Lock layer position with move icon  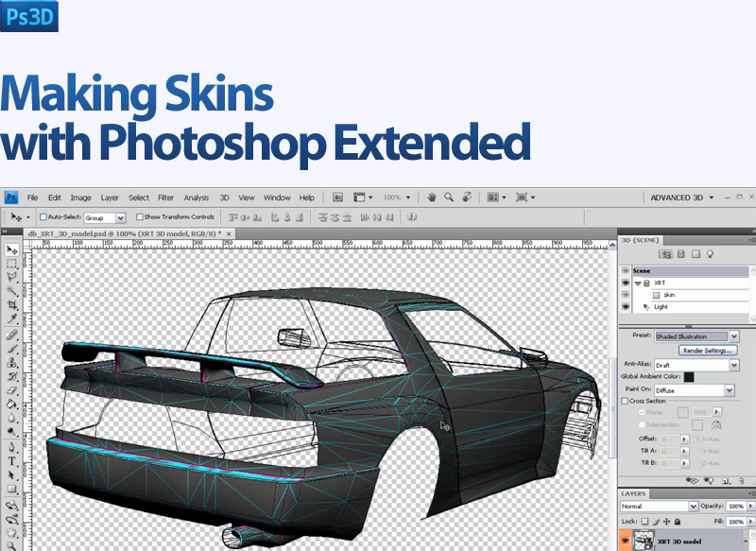[667, 522]
